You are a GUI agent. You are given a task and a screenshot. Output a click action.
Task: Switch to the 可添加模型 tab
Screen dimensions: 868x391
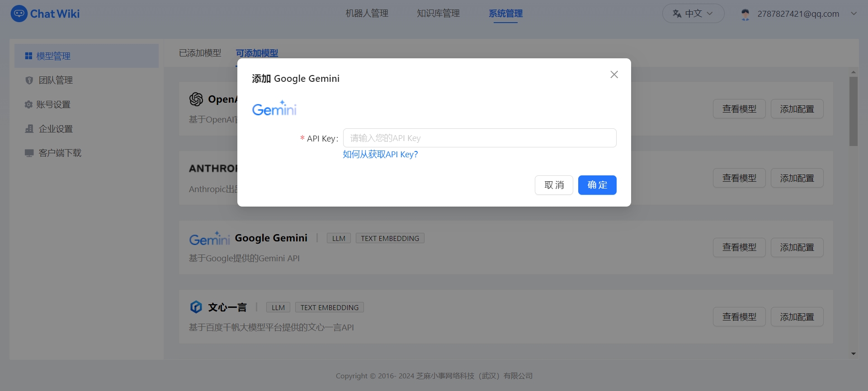pyautogui.click(x=257, y=53)
